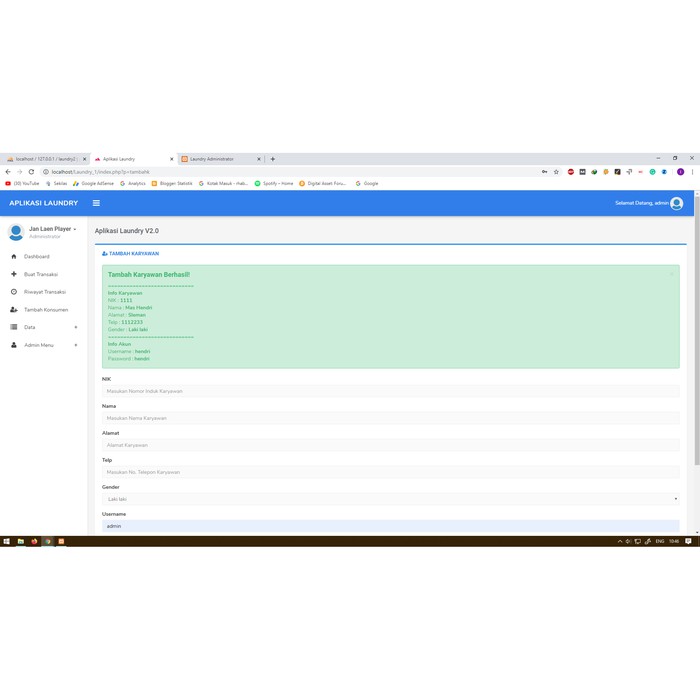Go back with the browser back arrow
This screenshot has height=700, width=700.
pyautogui.click(x=8, y=172)
